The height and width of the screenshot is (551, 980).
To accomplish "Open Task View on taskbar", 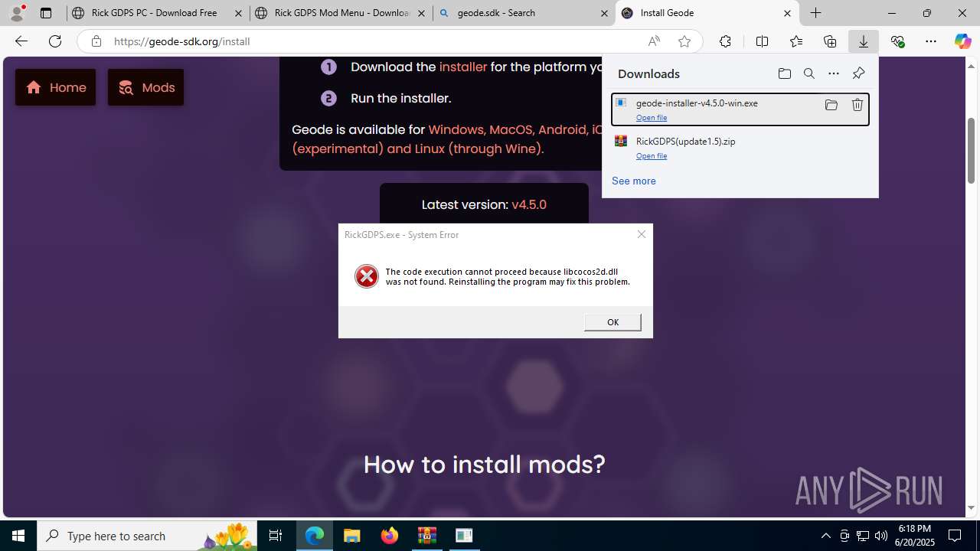I will coord(276,536).
